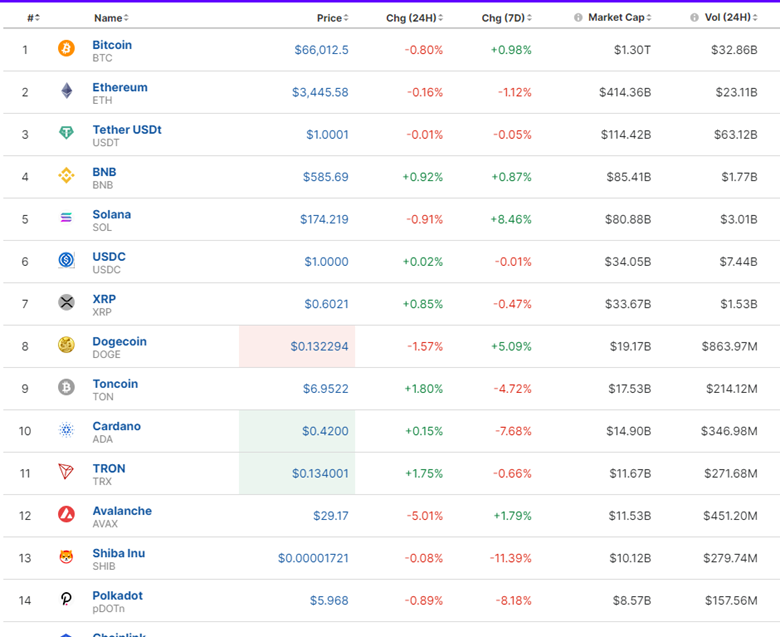The height and width of the screenshot is (637, 780).
Task: Click the BNB logo icon
Action: point(66,175)
